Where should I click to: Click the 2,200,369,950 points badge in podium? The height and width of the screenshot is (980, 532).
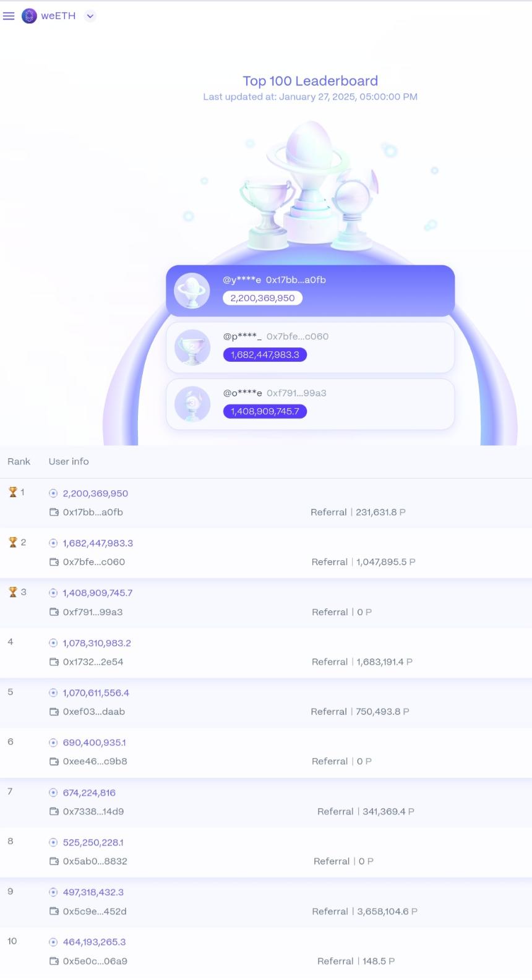click(262, 298)
